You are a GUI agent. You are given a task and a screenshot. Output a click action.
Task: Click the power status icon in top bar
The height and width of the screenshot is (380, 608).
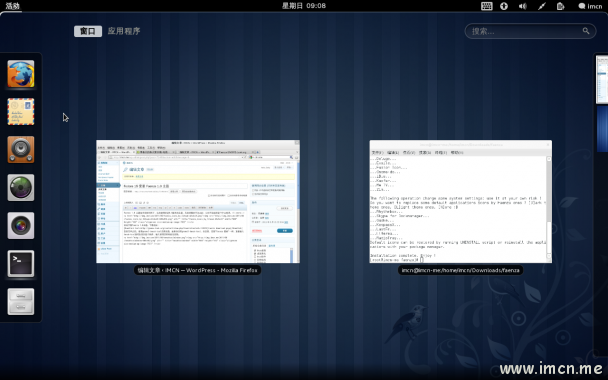(x=560, y=6)
